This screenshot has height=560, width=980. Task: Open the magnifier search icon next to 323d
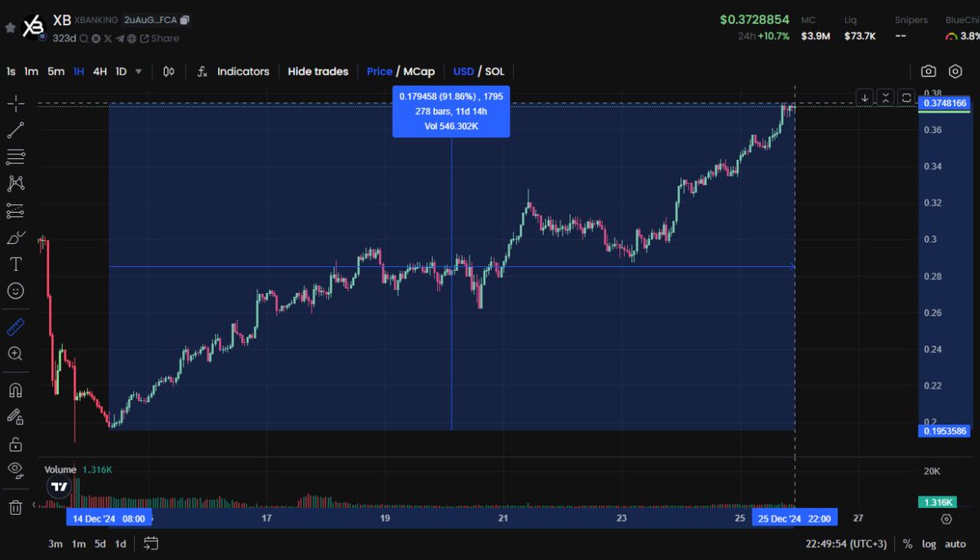pyautogui.click(x=83, y=38)
